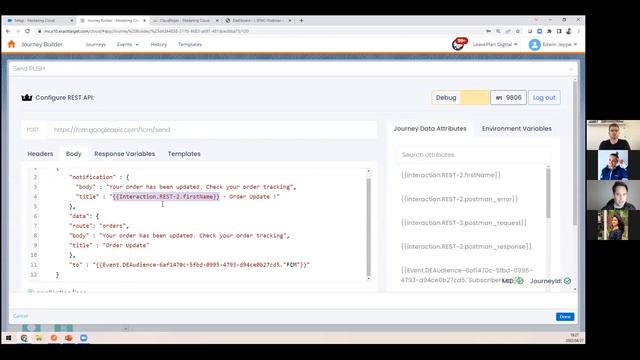This screenshot has height=360, width=640.
Task: Bookmark this page with star icon
Action: (518, 31)
